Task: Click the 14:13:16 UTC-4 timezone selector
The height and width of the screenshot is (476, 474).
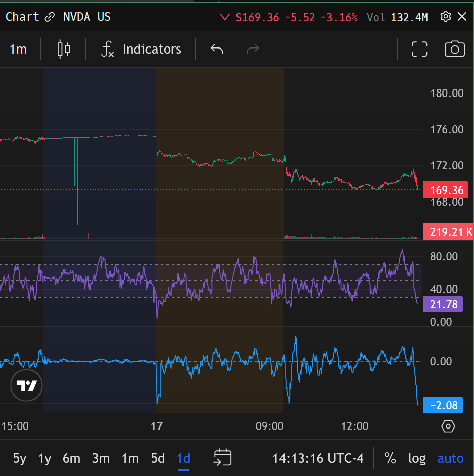Action: coord(318,458)
